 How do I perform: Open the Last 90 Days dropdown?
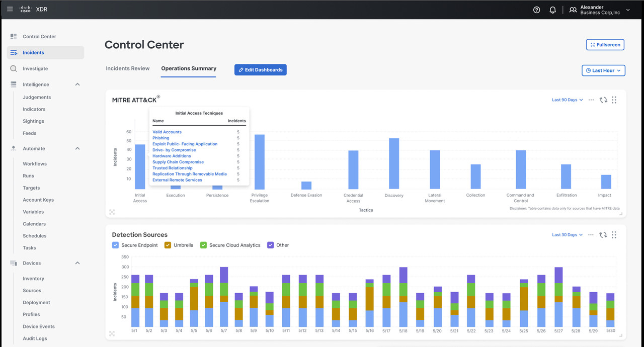[x=567, y=100]
